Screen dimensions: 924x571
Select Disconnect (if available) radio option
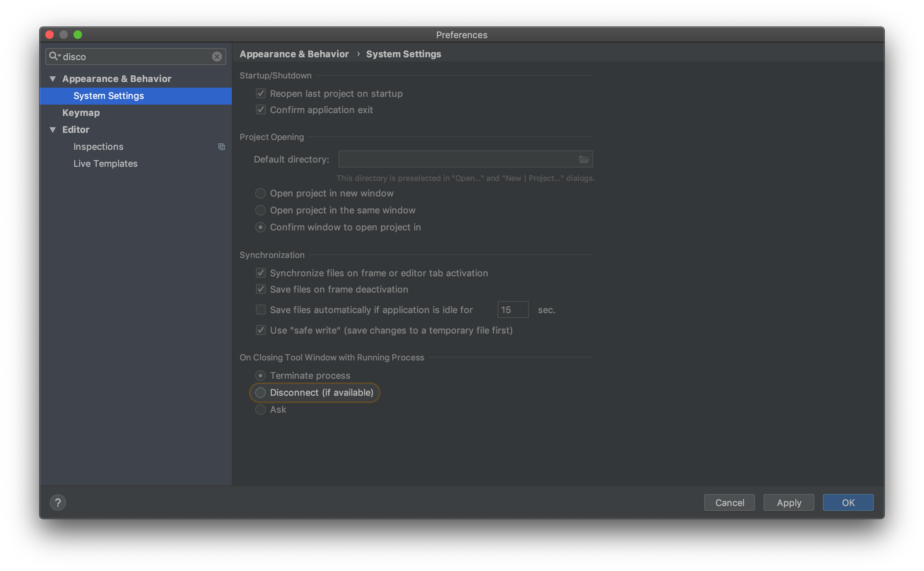pyautogui.click(x=261, y=393)
